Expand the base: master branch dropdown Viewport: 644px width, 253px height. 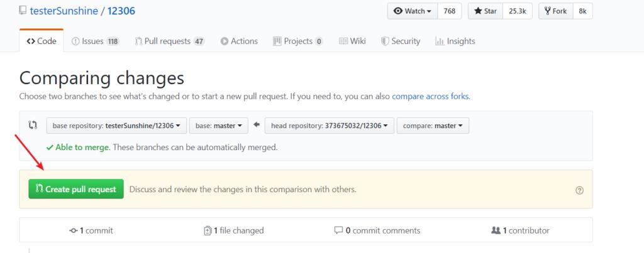[x=218, y=126]
